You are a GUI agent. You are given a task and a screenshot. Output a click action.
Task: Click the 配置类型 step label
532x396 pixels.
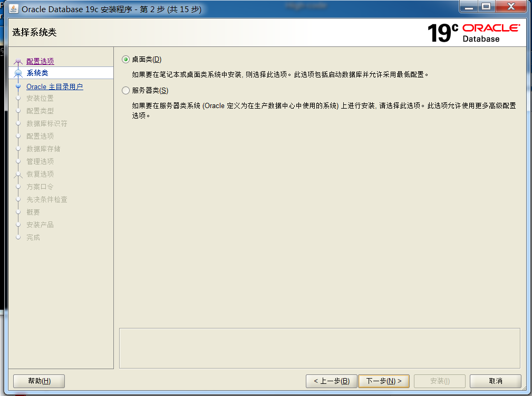40,111
